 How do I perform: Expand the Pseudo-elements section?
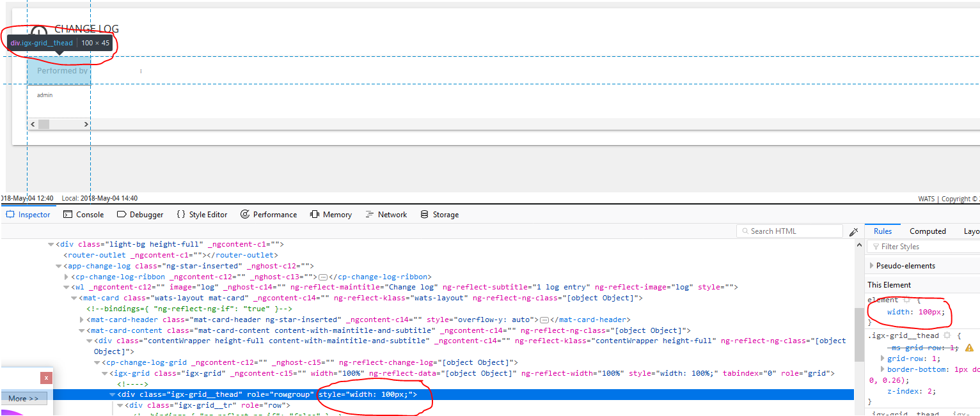pyautogui.click(x=872, y=266)
